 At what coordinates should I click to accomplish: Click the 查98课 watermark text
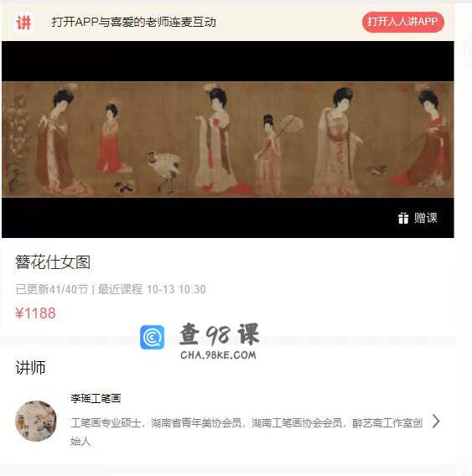[x=219, y=334]
